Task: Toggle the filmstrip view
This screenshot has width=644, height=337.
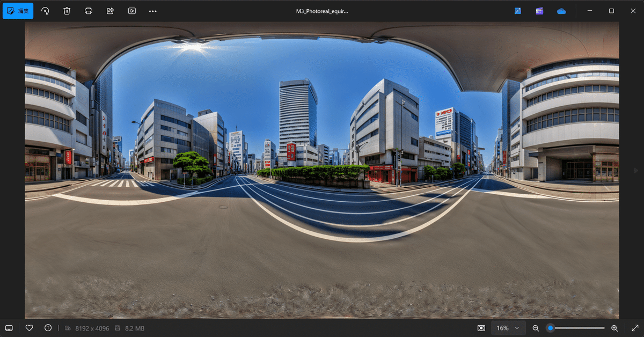Action: [9, 328]
